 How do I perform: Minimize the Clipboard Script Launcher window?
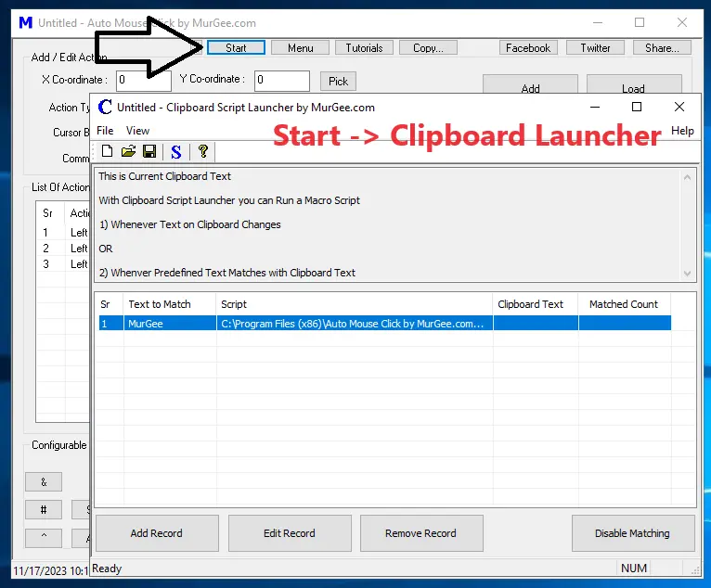[x=595, y=107]
